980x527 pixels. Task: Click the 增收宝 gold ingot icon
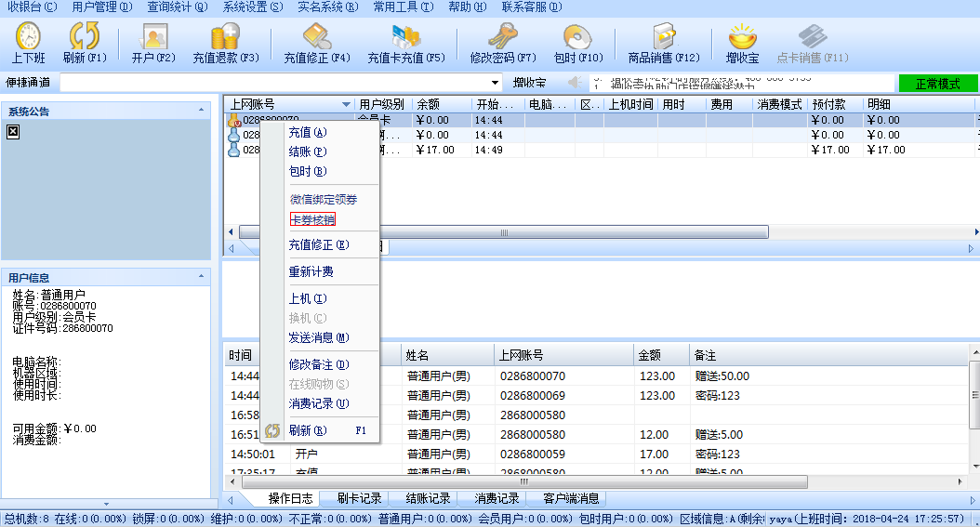[x=743, y=35]
